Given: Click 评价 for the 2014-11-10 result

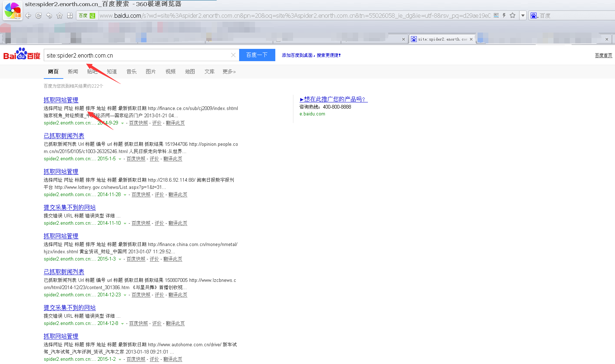Looking at the screenshot, I should pyautogui.click(x=159, y=223).
